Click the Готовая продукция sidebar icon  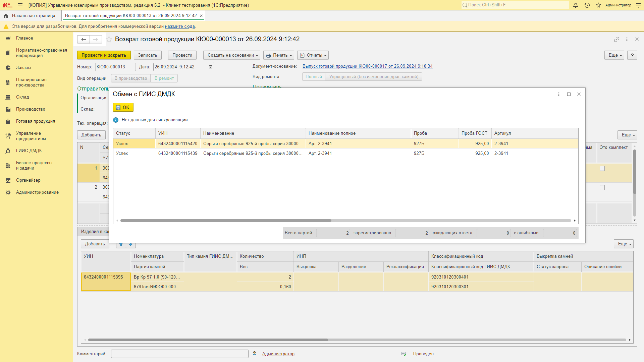(x=8, y=121)
